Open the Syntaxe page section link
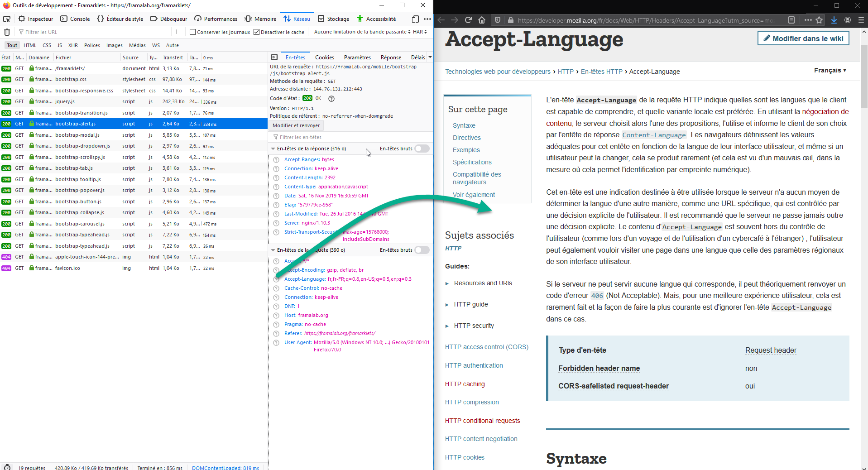The width and height of the screenshot is (868, 470). click(x=464, y=125)
